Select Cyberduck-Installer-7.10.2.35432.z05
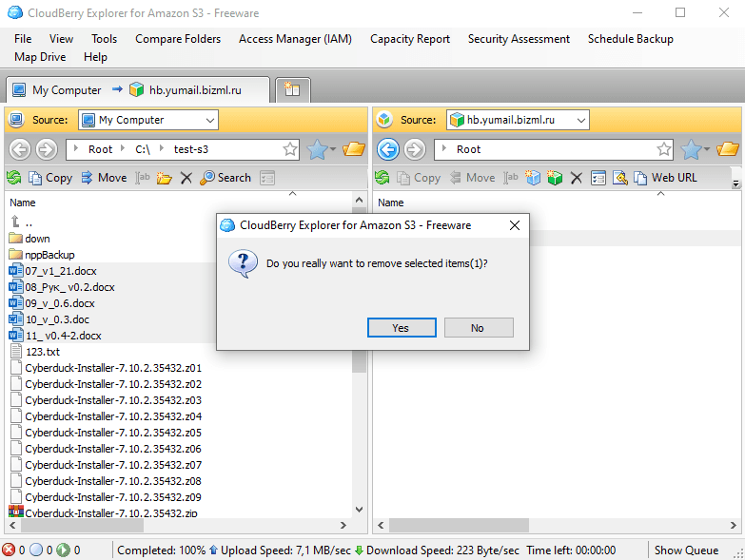This screenshot has height=560, width=745. [113, 433]
